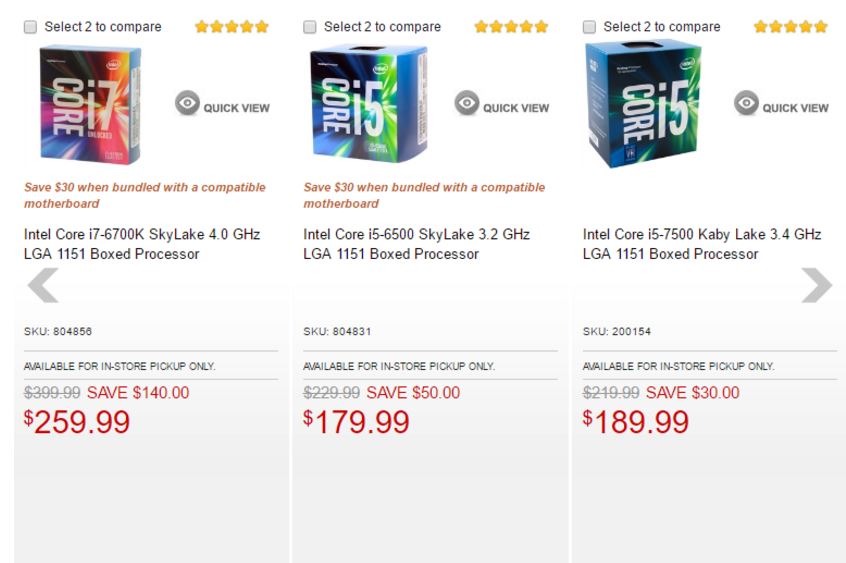Screen dimensions: 846x563
Task: Click the Core i5-7500 box product image
Action: pos(643,103)
